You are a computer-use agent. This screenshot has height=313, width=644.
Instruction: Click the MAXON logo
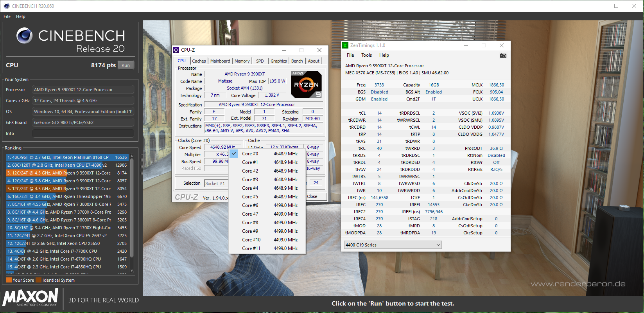[x=30, y=298]
